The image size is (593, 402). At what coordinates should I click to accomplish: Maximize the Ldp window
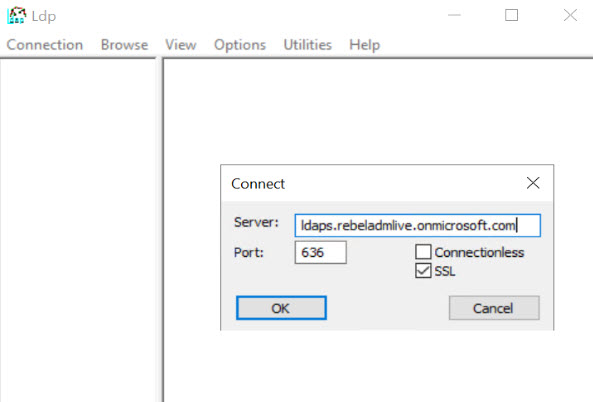pyautogui.click(x=511, y=15)
